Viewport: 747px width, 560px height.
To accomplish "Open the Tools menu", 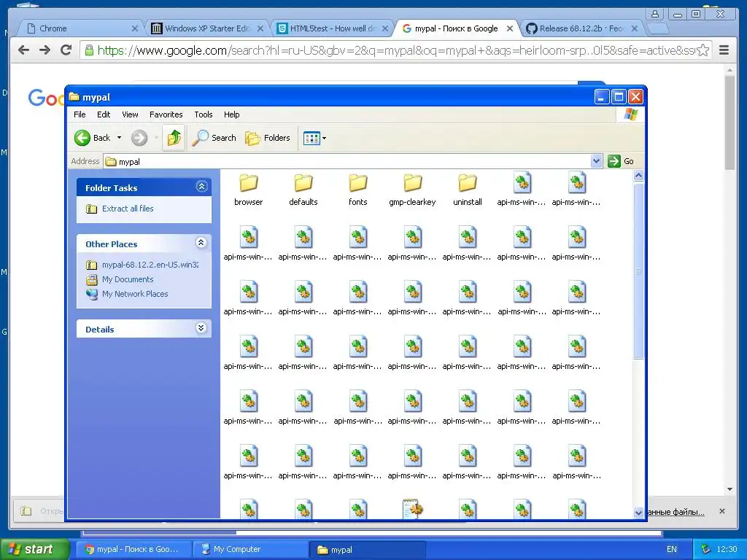I will click(204, 114).
